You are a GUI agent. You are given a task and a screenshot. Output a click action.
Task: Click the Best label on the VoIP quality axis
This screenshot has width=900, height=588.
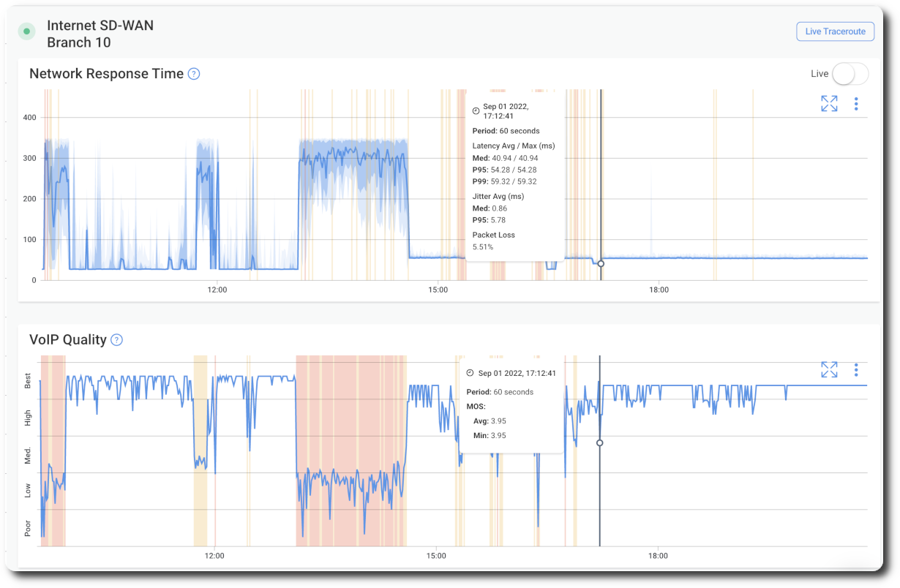click(x=29, y=381)
